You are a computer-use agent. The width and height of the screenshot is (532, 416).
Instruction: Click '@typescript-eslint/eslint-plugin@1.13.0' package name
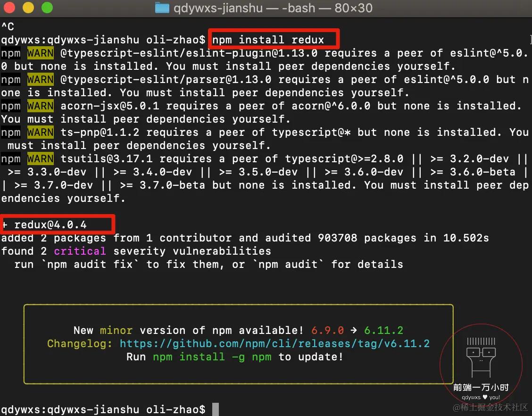click(x=189, y=53)
